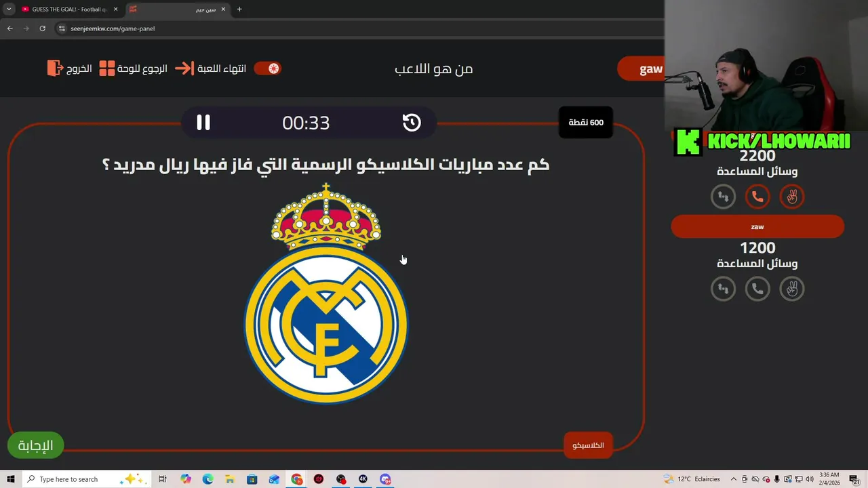
Task: Open File Explorer from taskbar
Action: [230, 479]
